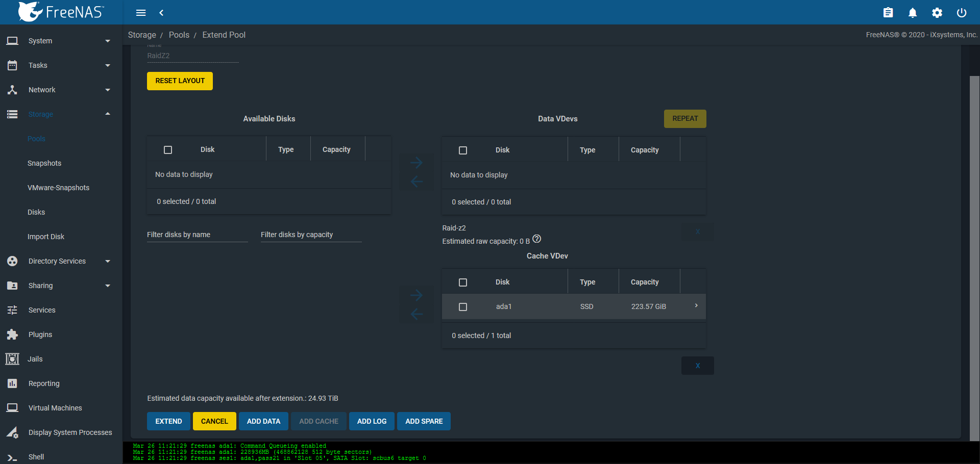Click the ADD DATA button
Screen dimensions: 980x464
pos(263,421)
